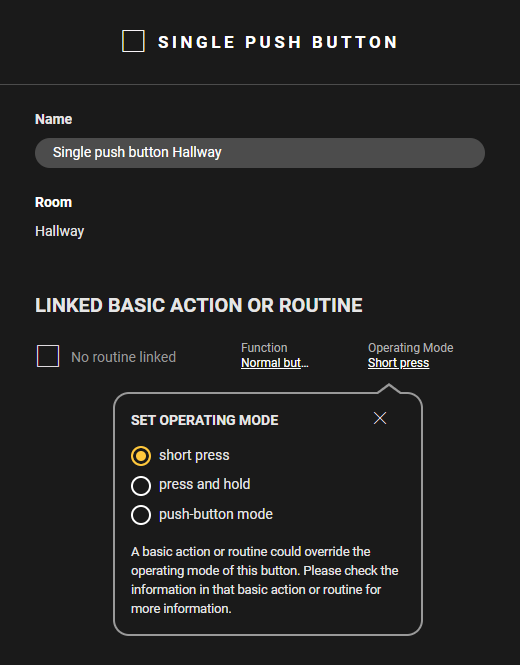This screenshot has width=520, height=665.
Task: Click the Name field label
Action: click(x=53, y=119)
